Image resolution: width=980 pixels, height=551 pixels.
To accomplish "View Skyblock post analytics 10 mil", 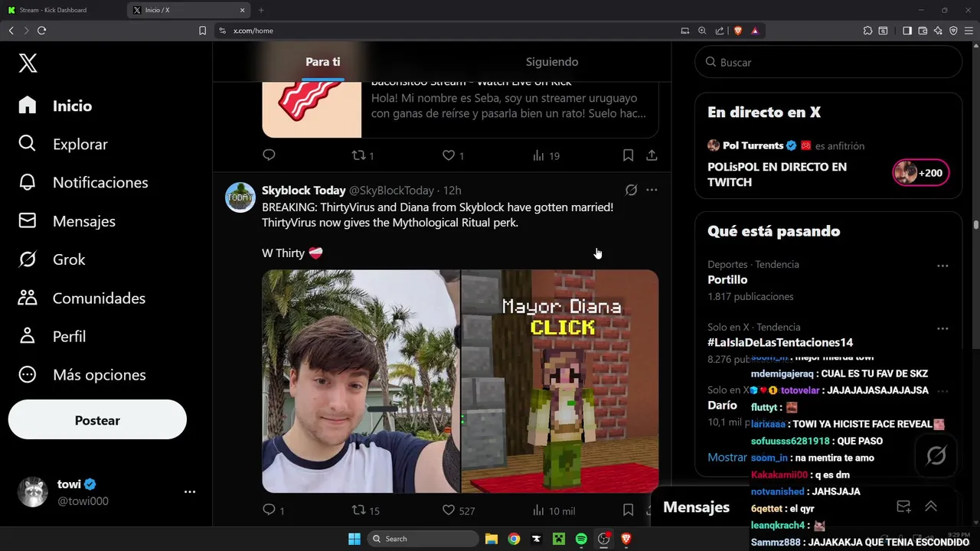I will pyautogui.click(x=554, y=510).
